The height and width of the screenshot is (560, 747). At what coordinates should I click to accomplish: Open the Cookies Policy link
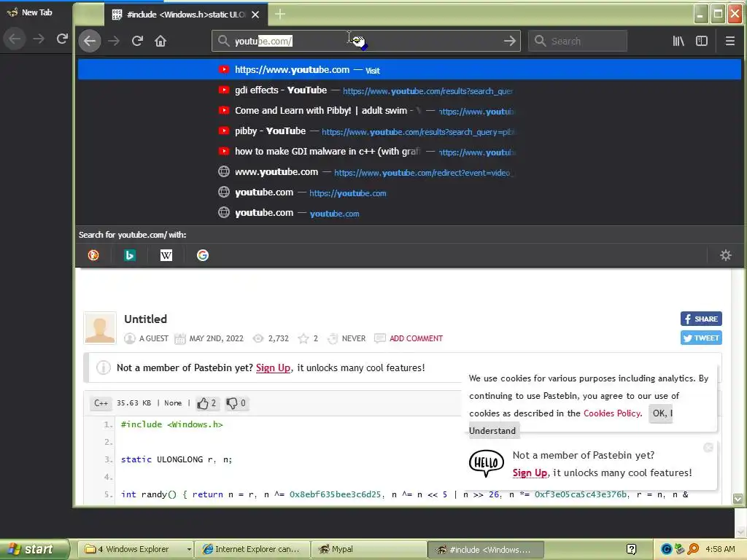(x=612, y=413)
